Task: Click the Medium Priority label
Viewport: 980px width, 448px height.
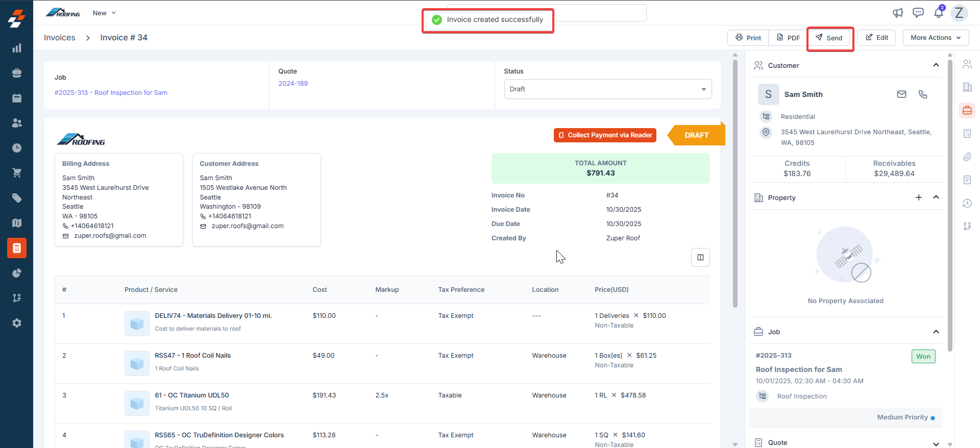Action: (902, 417)
